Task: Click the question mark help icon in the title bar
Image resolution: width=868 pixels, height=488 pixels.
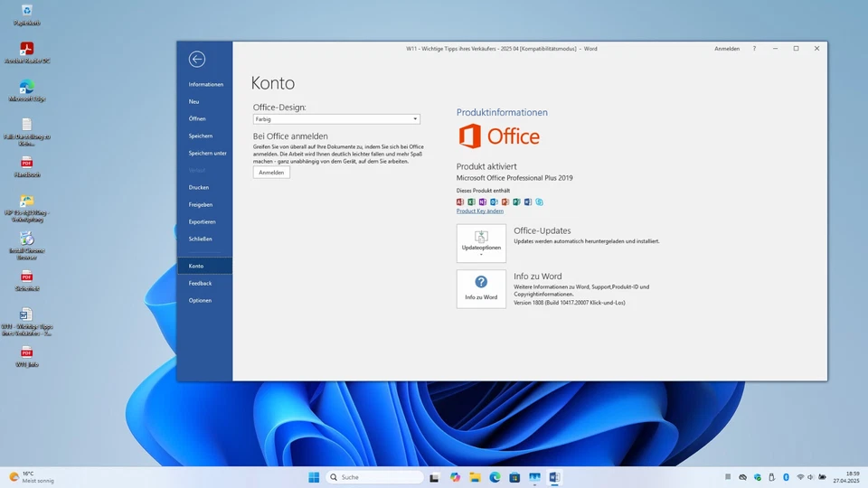Action: point(754,49)
